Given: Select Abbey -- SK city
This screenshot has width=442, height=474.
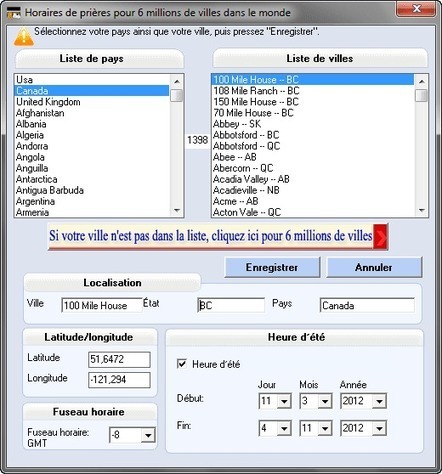Looking at the screenshot, I should 313,124.
